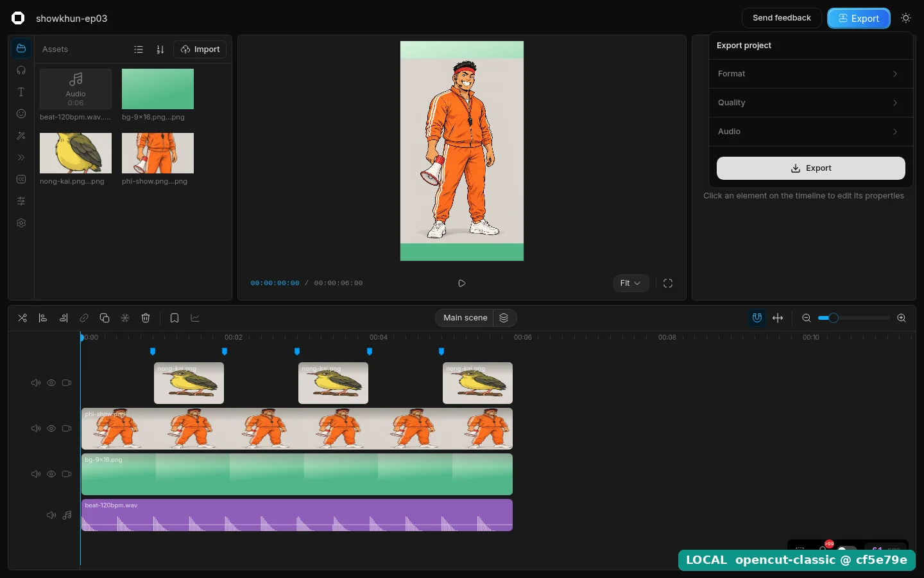Open the scenes layers icon beside Main scene
Screen dimensions: 924x578
504,318
